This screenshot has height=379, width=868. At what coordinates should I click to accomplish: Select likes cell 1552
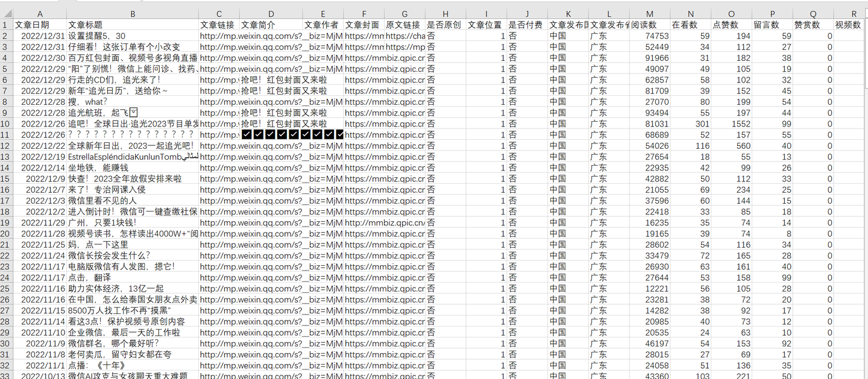[x=731, y=124]
